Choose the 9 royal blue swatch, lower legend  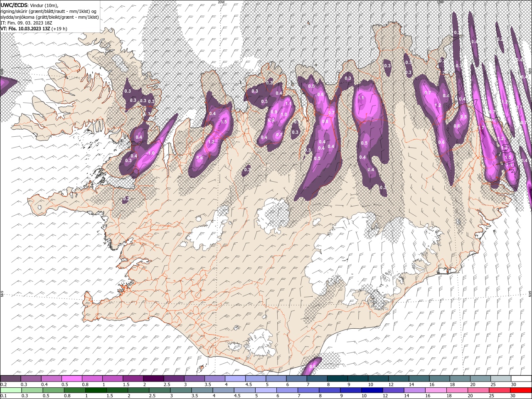point(350,390)
